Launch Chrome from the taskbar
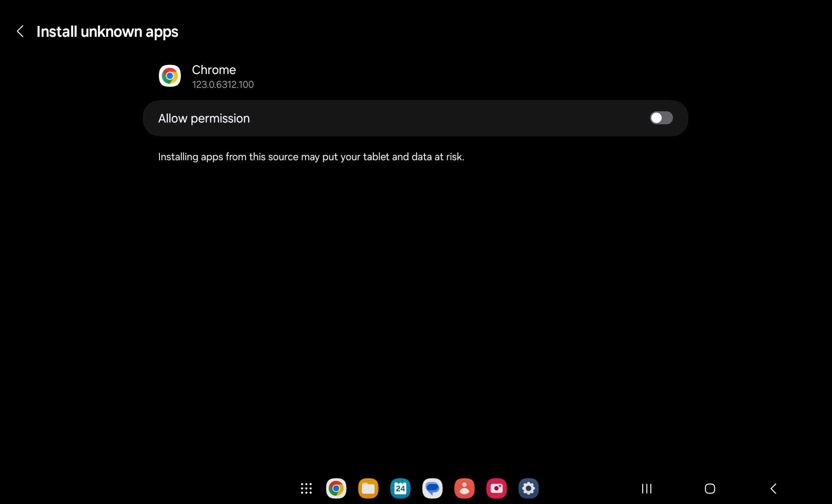Viewport: 832px width, 504px height. pyautogui.click(x=336, y=488)
